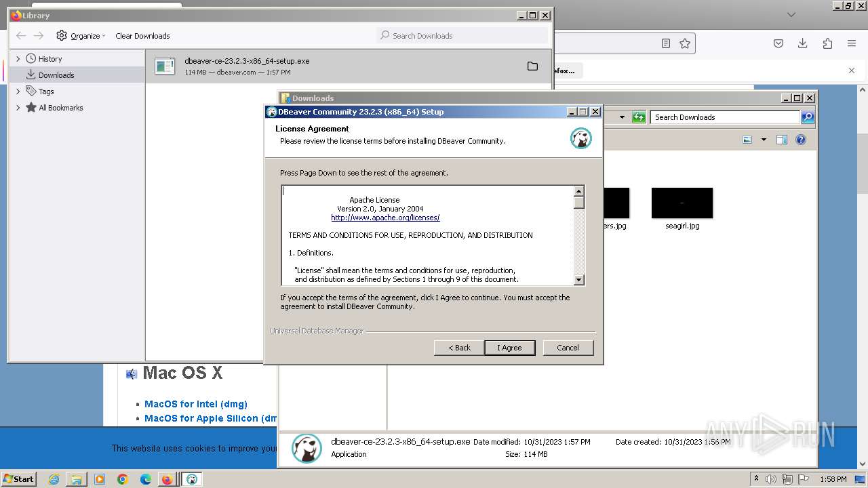Click Clear Downloads in Library toolbar

pos(142,36)
